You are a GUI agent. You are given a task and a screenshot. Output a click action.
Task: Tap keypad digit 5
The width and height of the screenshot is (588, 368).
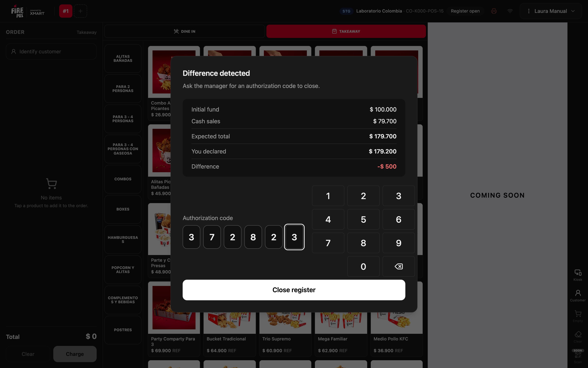click(363, 220)
